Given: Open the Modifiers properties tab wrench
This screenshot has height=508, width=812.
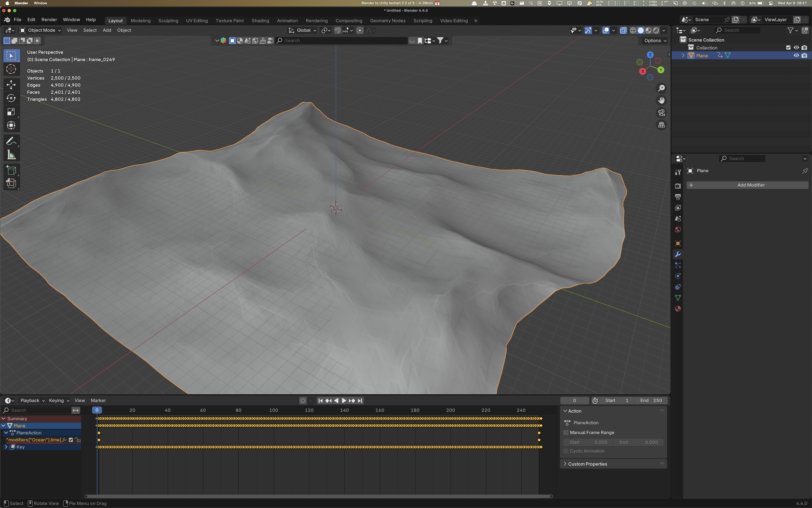Looking at the screenshot, I should (x=678, y=254).
